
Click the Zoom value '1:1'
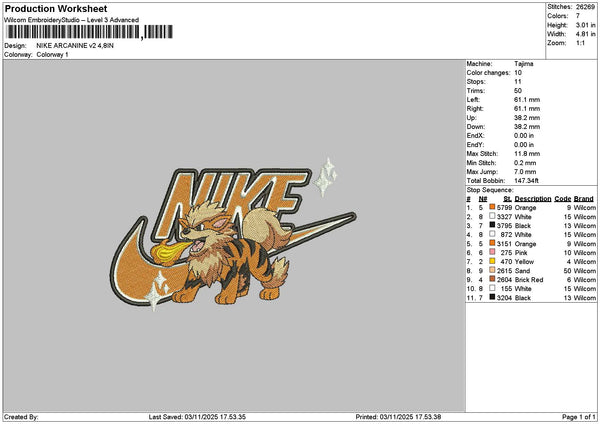coord(580,43)
